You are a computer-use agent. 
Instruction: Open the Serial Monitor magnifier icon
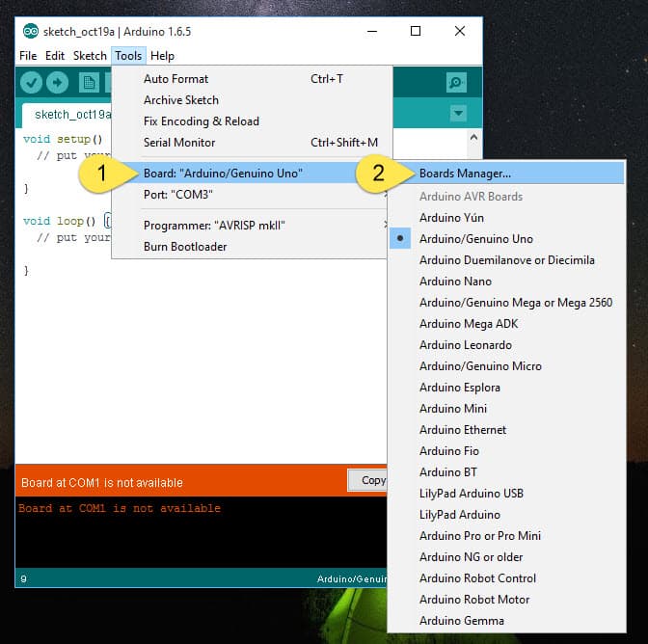click(x=456, y=83)
